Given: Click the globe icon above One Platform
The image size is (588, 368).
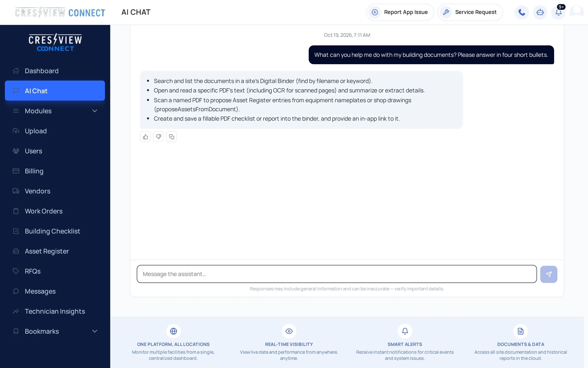Looking at the screenshot, I should click(174, 331).
